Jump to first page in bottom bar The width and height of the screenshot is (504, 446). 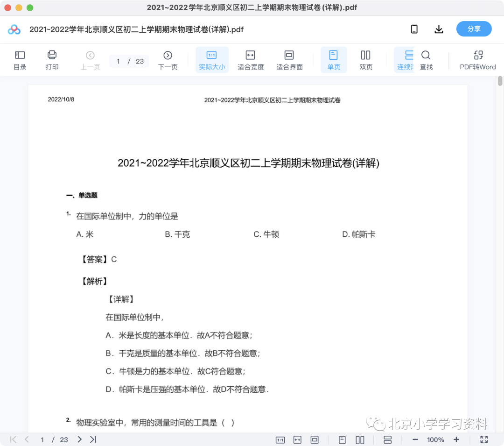point(13,439)
